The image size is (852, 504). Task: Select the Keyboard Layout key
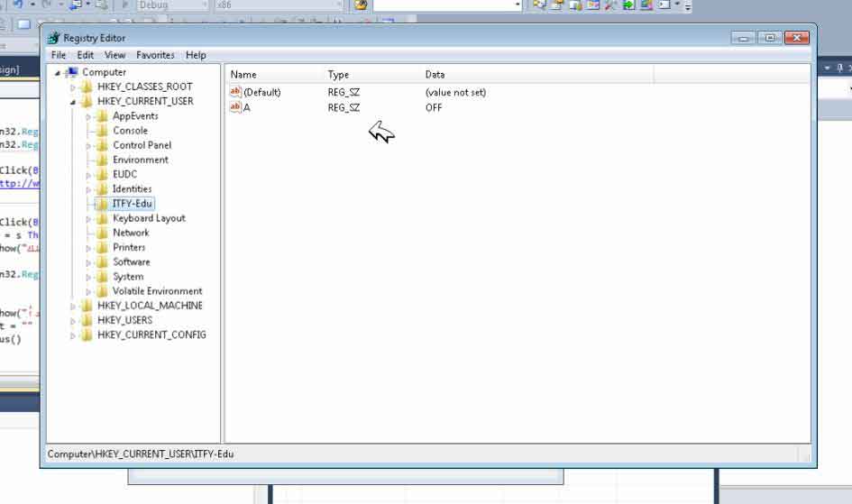click(149, 218)
